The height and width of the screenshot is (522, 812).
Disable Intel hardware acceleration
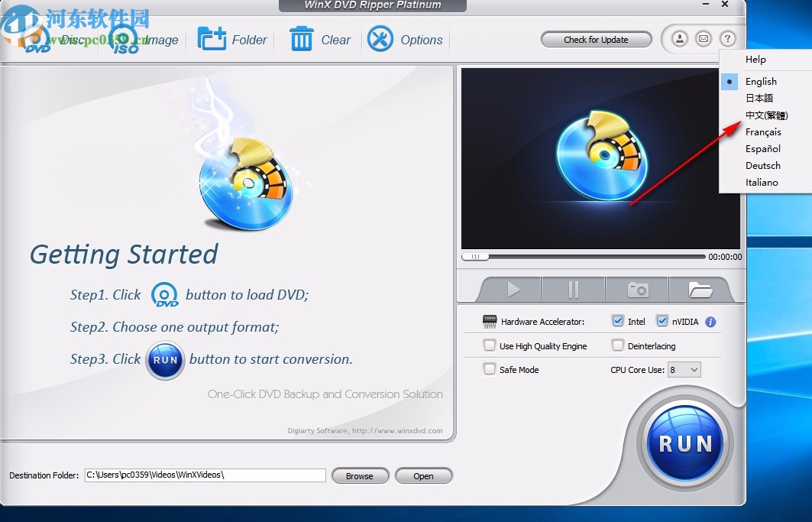[617, 321]
